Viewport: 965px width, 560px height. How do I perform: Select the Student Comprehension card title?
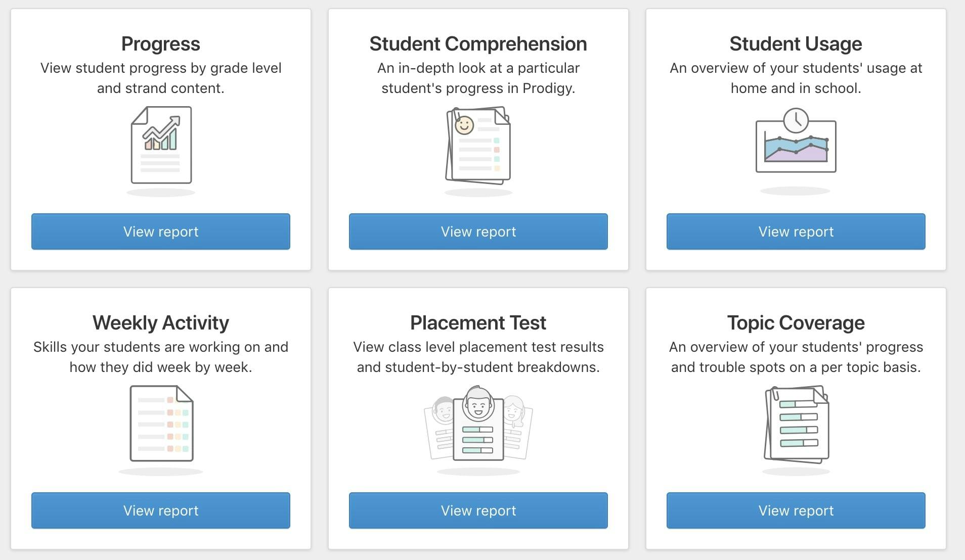pos(478,44)
